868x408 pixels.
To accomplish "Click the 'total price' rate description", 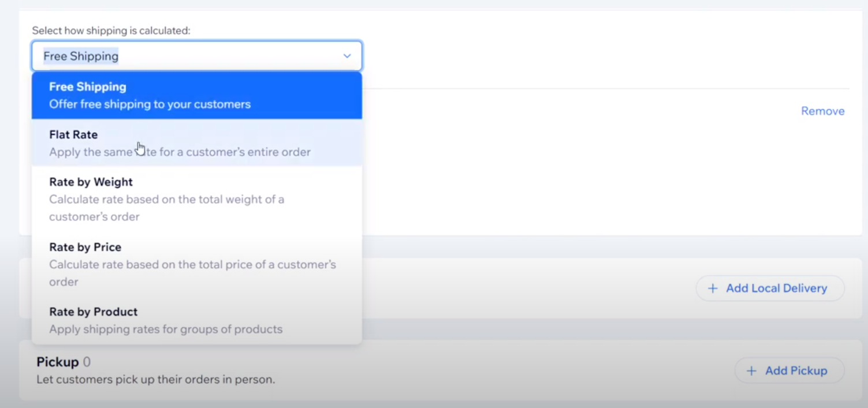I will (x=192, y=273).
